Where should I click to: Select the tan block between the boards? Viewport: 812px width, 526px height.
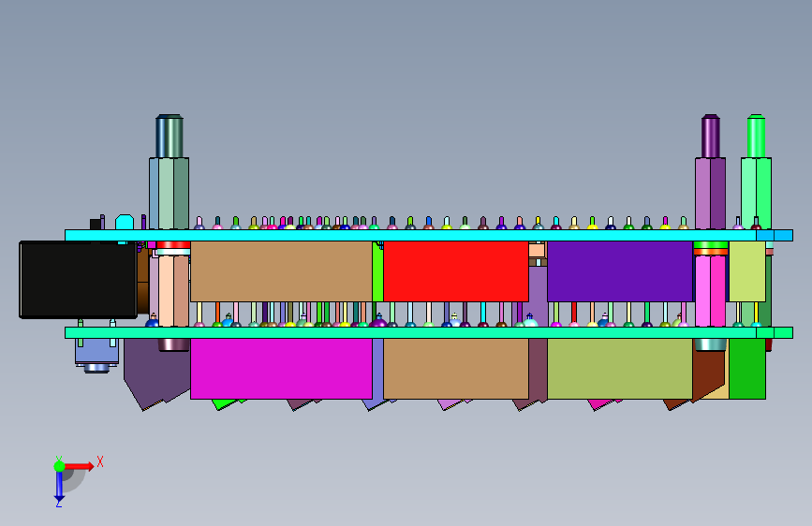[281, 271]
